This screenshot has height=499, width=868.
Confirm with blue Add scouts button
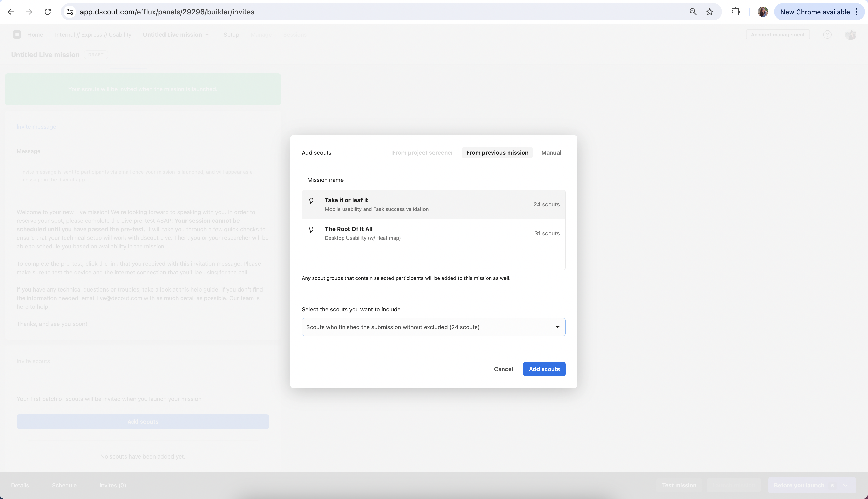[x=544, y=369]
